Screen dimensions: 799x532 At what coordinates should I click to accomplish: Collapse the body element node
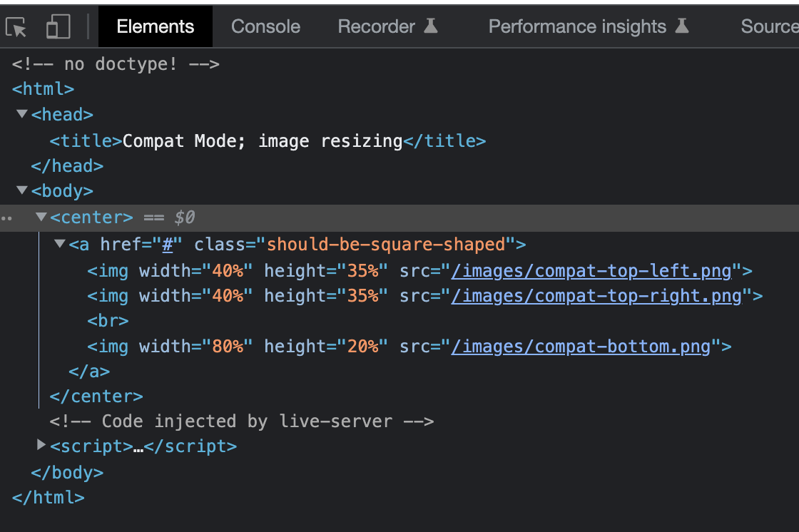(x=22, y=190)
